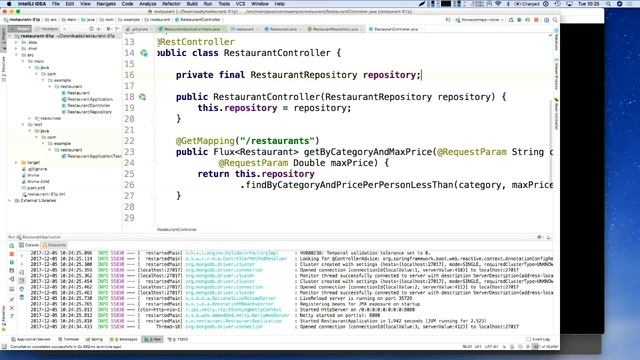Click the dump threads icon in Run panel

click(x=11, y=271)
